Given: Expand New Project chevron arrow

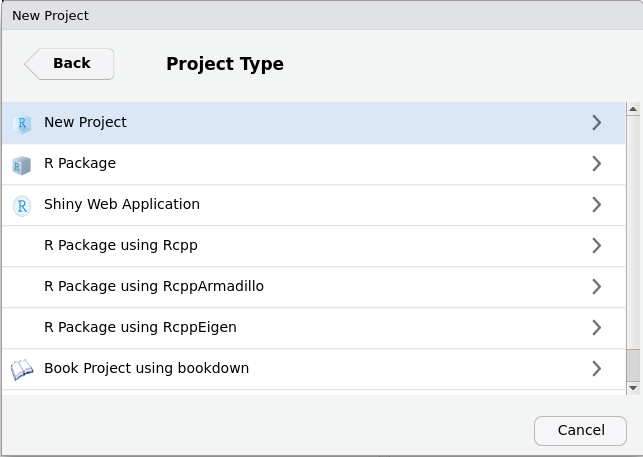Looking at the screenshot, I should coord(596,123).
